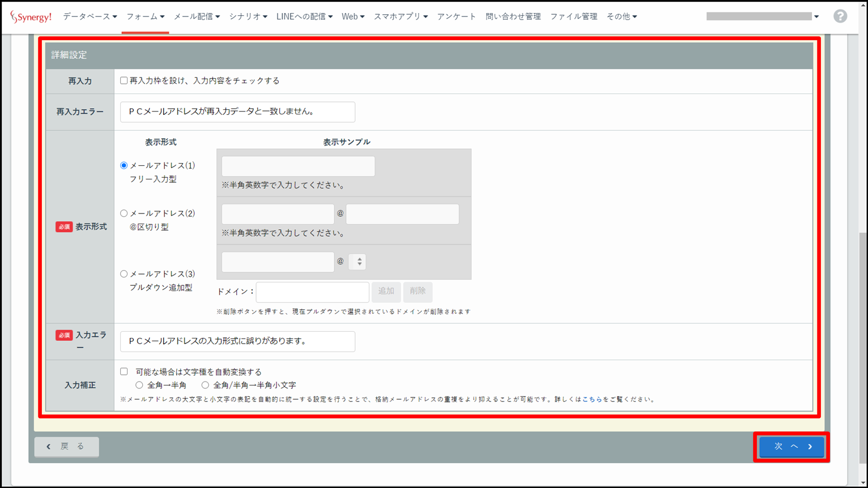This screenshot has width=868, height=488.
Task: Select 全角→半角 conversion radio button
Action: pyautogui.click(x=139, y=386)
